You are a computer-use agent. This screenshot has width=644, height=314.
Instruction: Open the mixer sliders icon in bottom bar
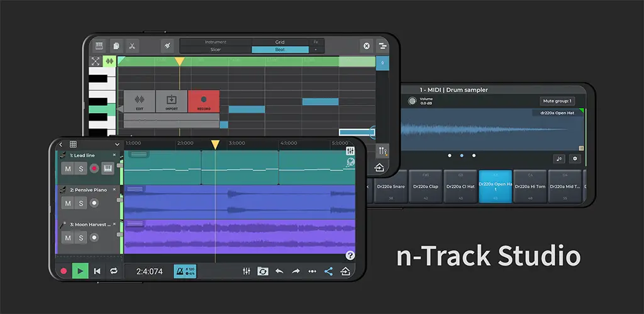tap(247, 271)
